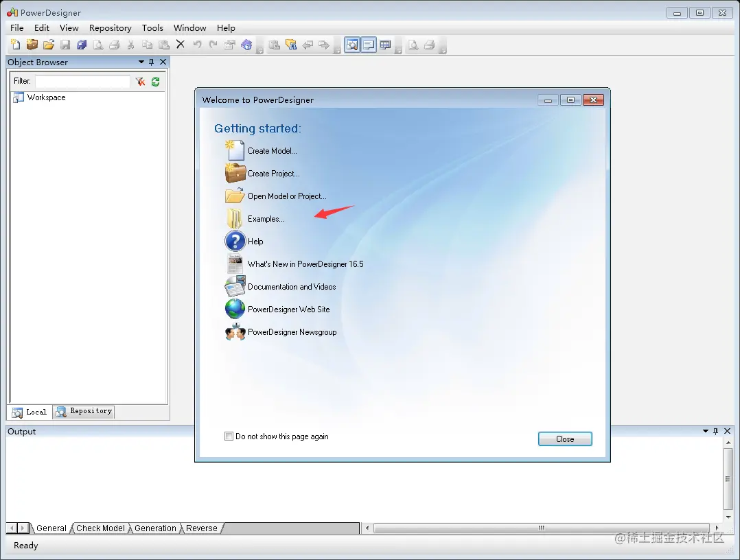
Task: Click the Undo toolbar icon
Action: [x=197, y=45]
